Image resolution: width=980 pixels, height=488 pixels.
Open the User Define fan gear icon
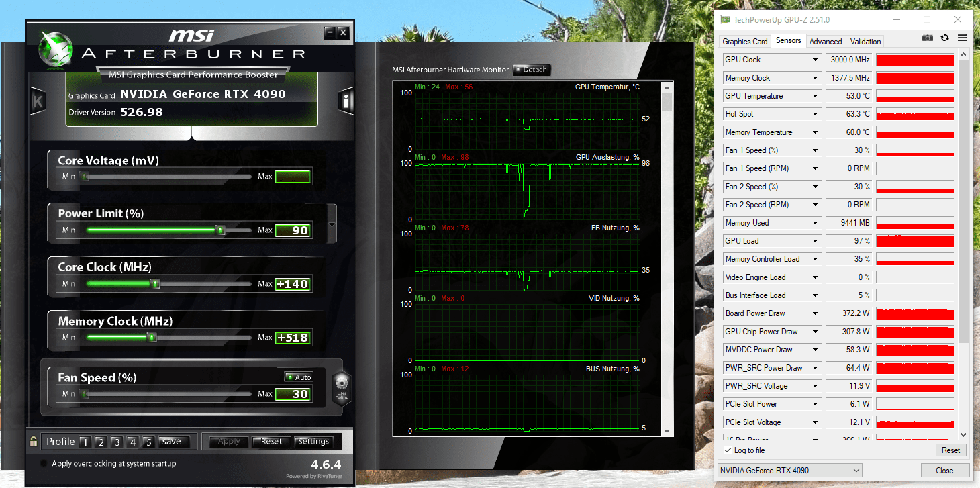coord(342,387)
